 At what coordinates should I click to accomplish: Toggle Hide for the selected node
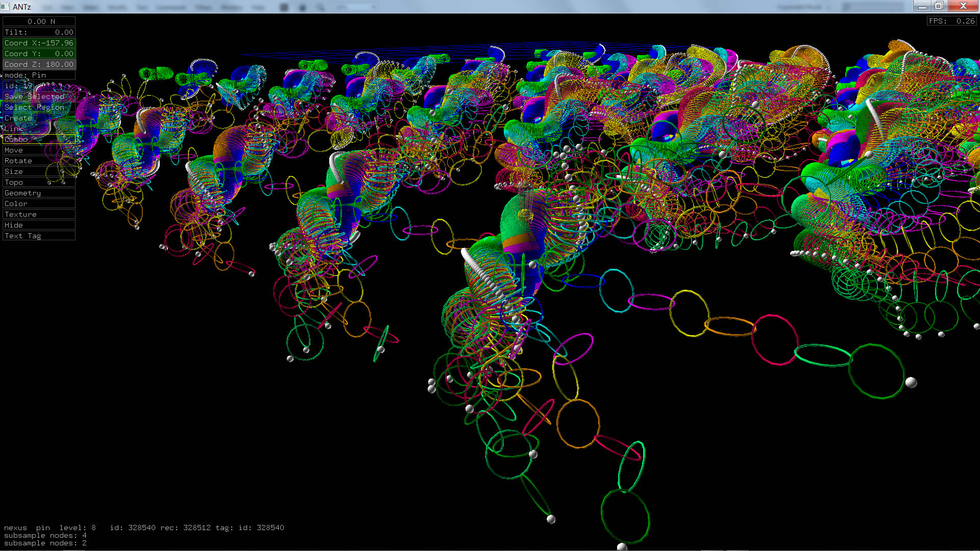tap(39, 225)
